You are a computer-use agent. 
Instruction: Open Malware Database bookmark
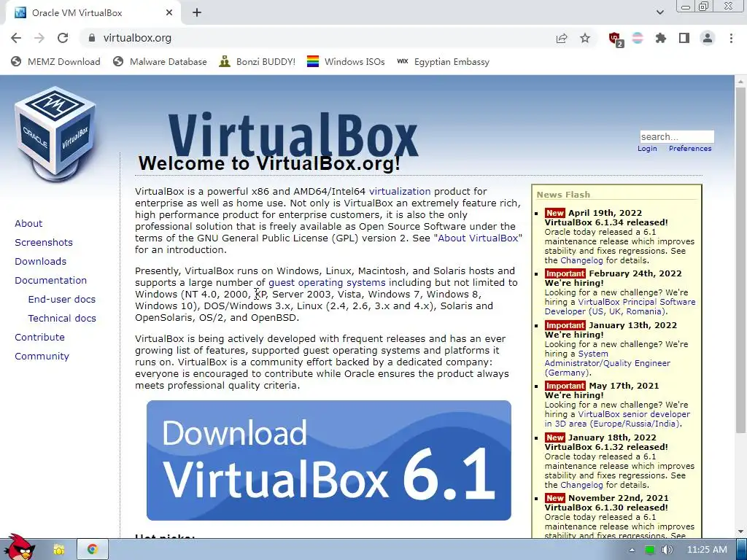pyautogui.click(x=160, y=62)
